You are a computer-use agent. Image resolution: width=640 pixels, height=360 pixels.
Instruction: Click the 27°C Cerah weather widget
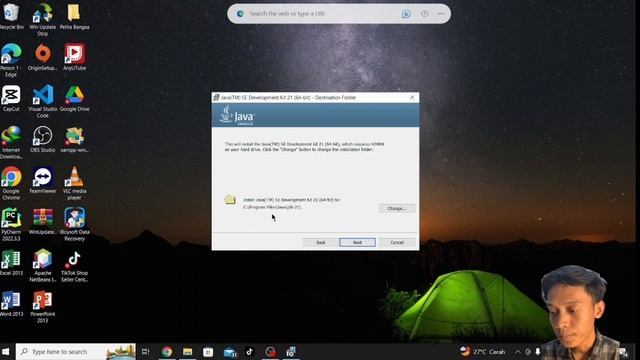(x=483, y=351)
